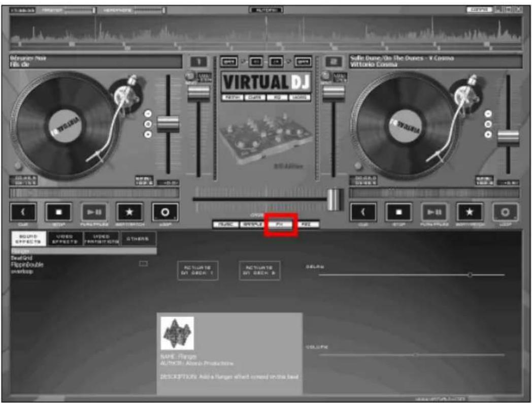
Task: Click the deck 2 channel volume fader
Action: pyautogui.click(x=334, y=94)
